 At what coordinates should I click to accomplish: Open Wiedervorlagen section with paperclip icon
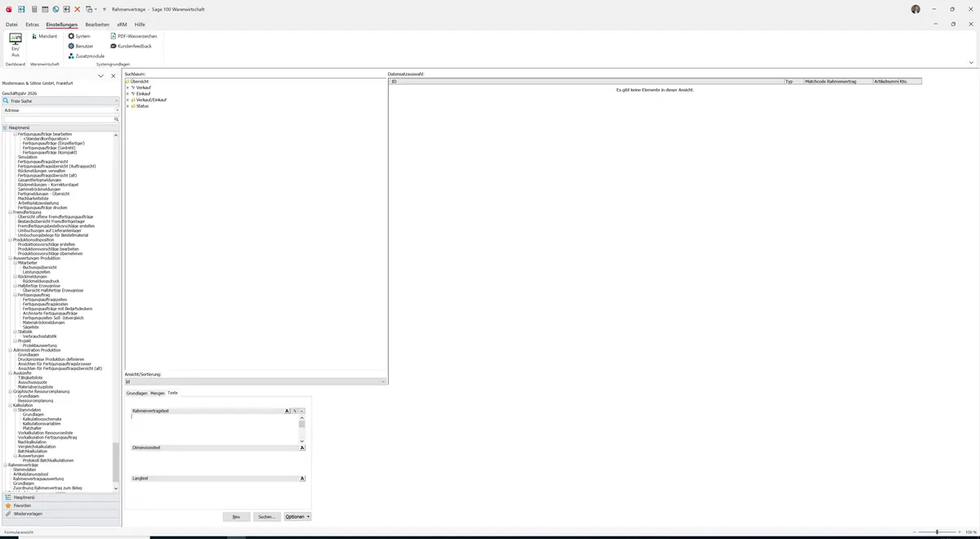click(x=60, y=514)
